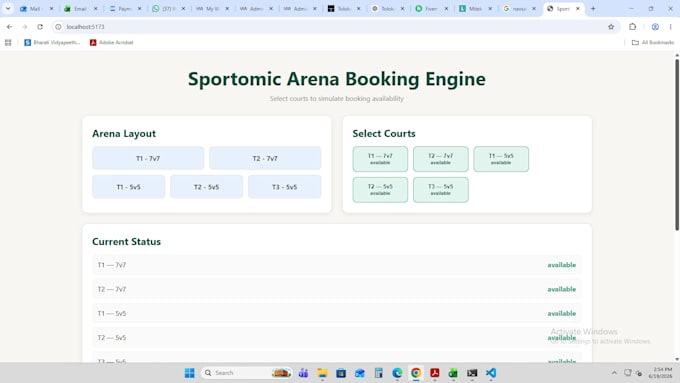Open Chrome three-dot menu
This screenshot has height=383, width=680.
[670, 27]
